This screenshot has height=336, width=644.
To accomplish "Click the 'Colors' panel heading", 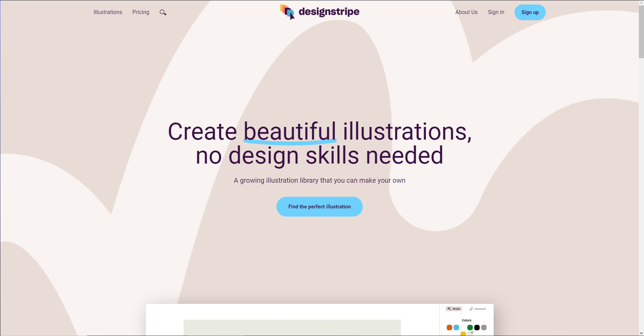I will coord(467,320).
